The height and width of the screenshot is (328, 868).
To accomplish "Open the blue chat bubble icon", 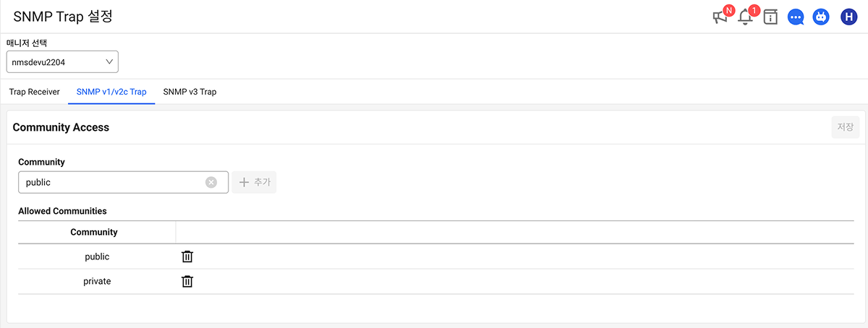I will 796,17.
